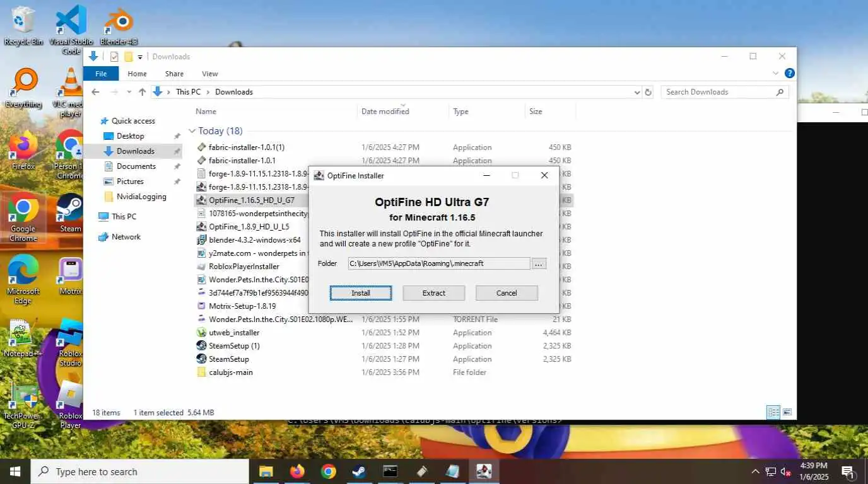Open Notepad++ desktop icon

click(x=23, y=339)
